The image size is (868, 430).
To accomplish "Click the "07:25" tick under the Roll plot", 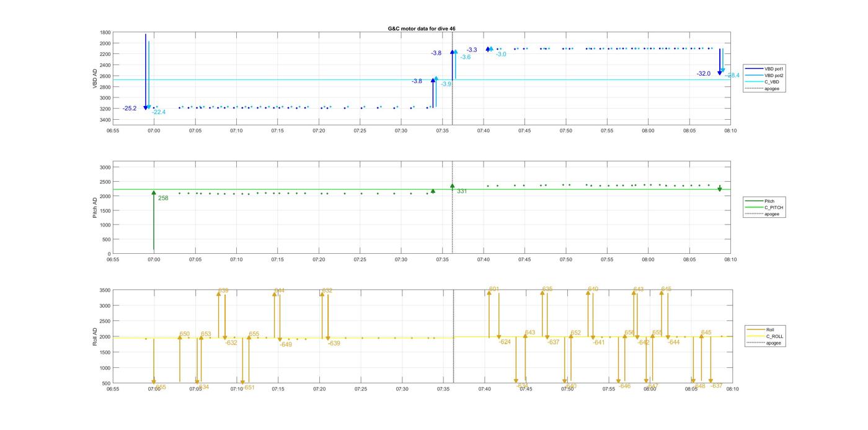I will (x=360, y=389).
